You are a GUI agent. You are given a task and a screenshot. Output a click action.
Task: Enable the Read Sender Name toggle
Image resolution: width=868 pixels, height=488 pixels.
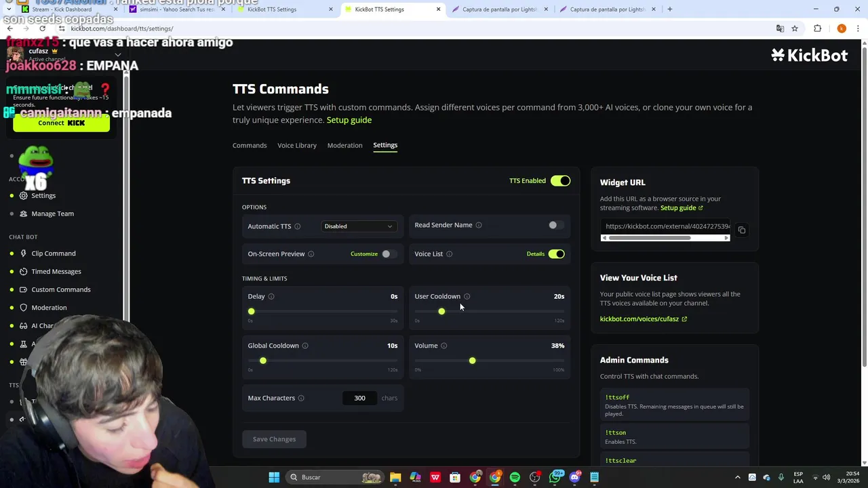click(x=556, y=225)
